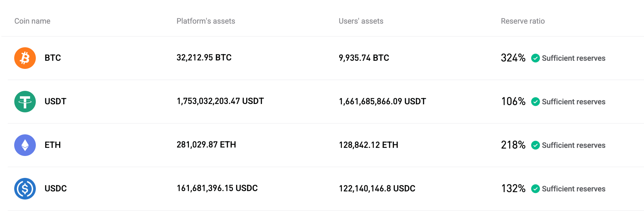Viewport: 644px width, 212px height.
Task: Click the USDC coin logo icon
Action: (x=25, y=189)
